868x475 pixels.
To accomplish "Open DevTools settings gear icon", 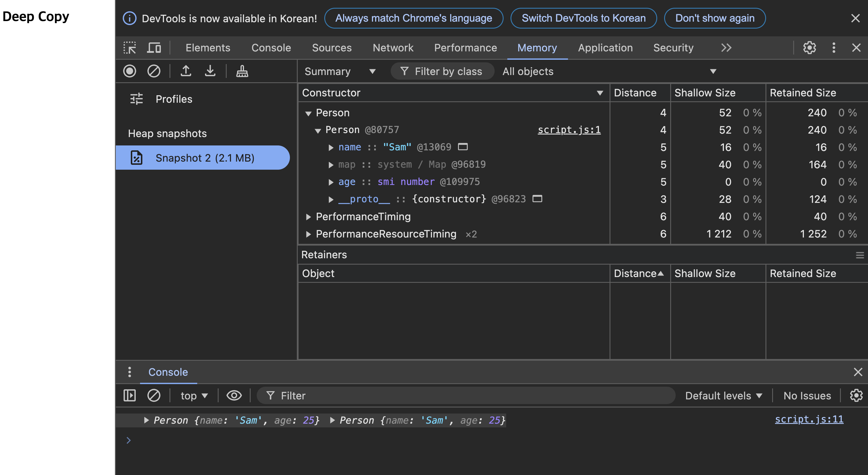I will (809, 48).
